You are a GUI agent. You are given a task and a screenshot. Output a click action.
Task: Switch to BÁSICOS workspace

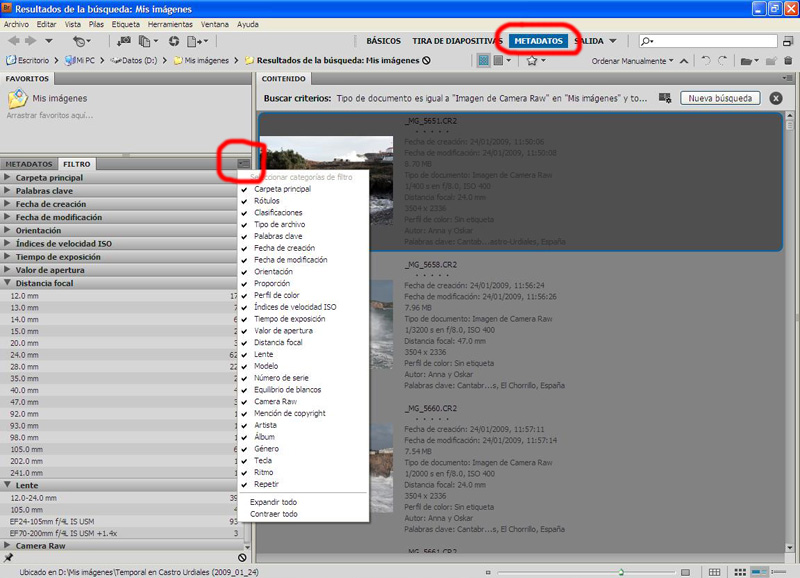383,41
